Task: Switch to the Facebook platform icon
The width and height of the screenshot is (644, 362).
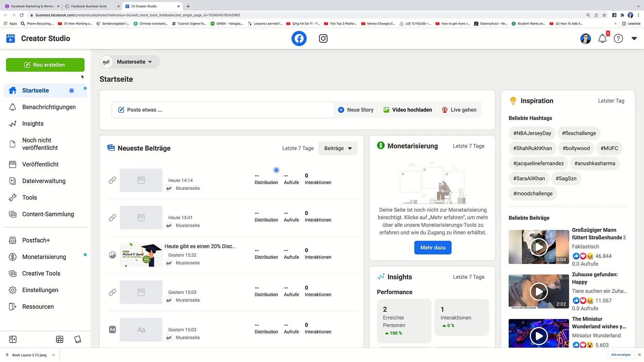Action: coord(299,39)
